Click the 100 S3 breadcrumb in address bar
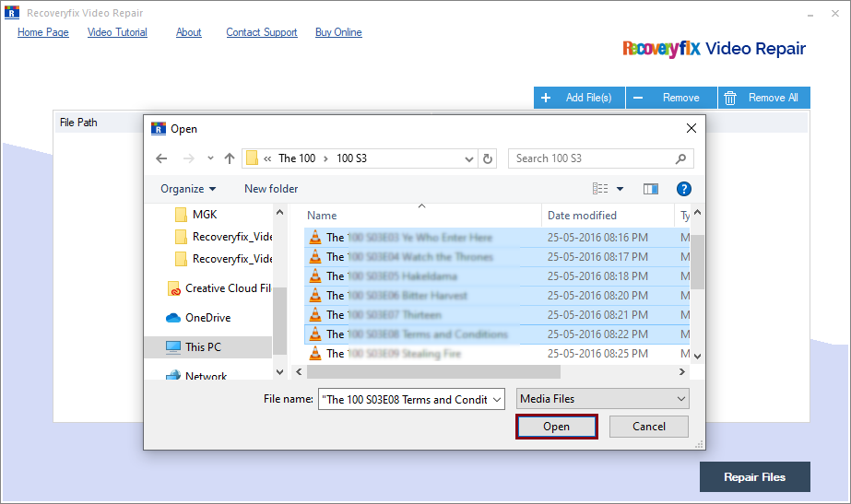The image size is (851, 504). [351, 158]
